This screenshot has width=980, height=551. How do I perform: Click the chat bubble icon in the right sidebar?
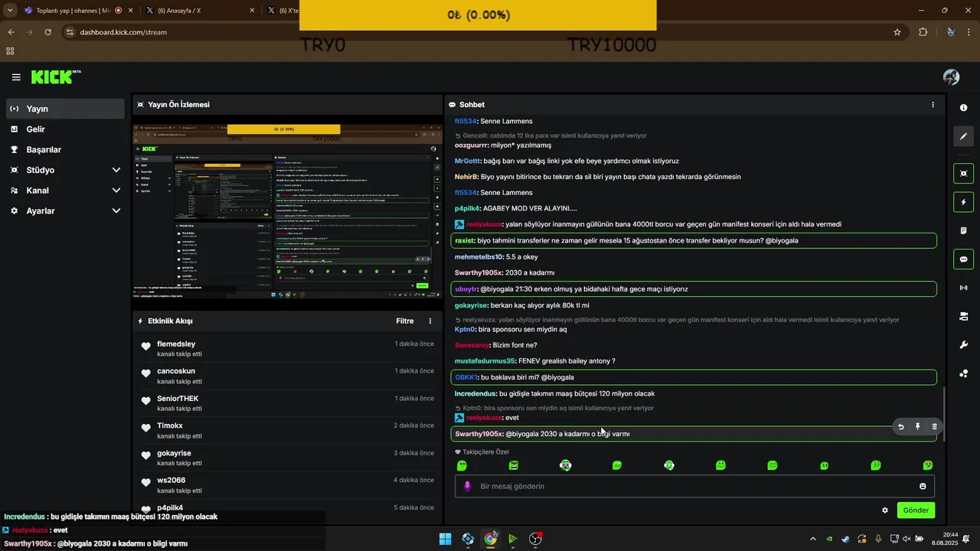click(963, 259)
